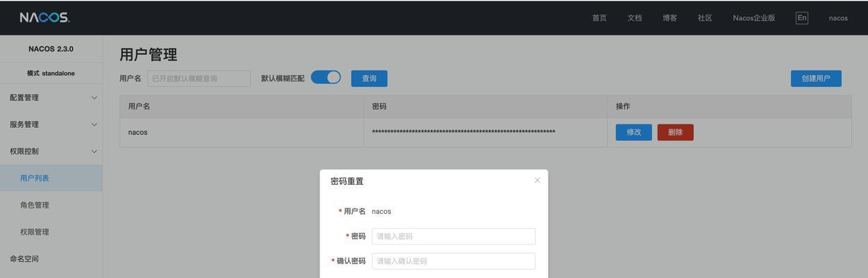Viewport: 868px width, 278px height.
Task: Click 模式 standalone text
Action: (51, 73)
